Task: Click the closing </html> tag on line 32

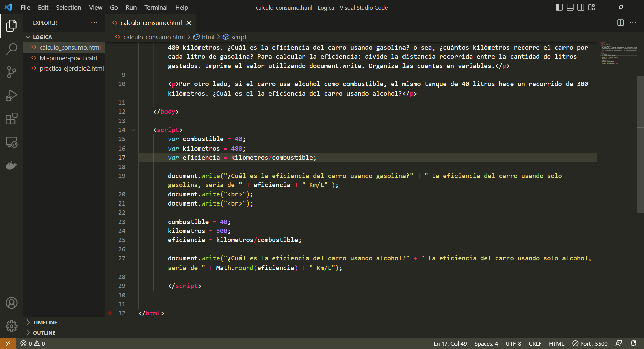Action: [151, 313]
